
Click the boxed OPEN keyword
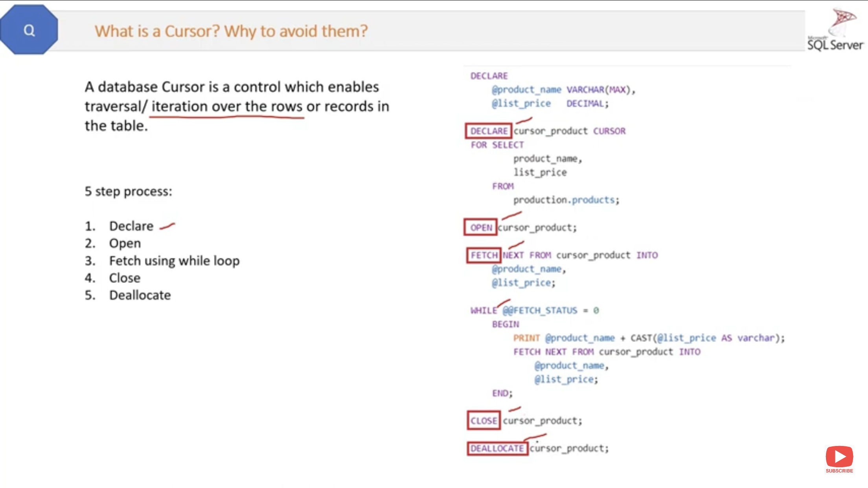[x=481, y=227]
